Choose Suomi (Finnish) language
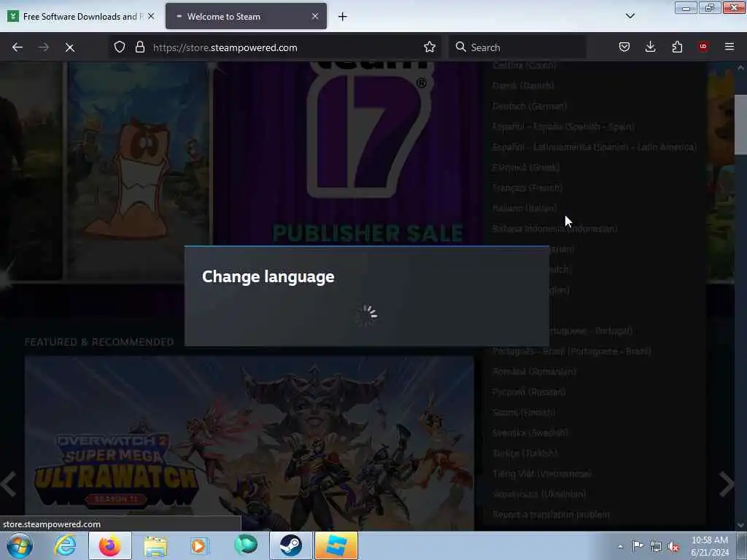747x560 pixels. 524,413
